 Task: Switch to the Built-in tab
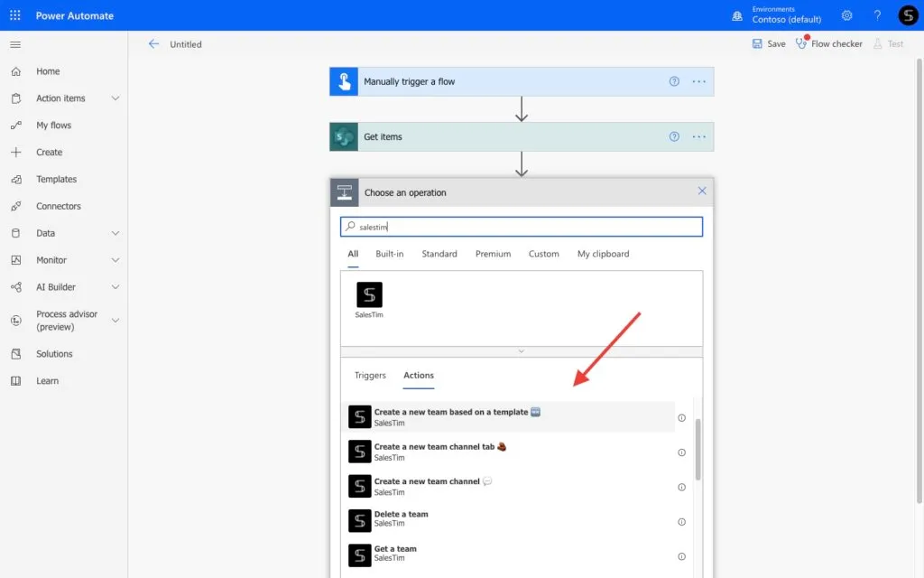390,254
